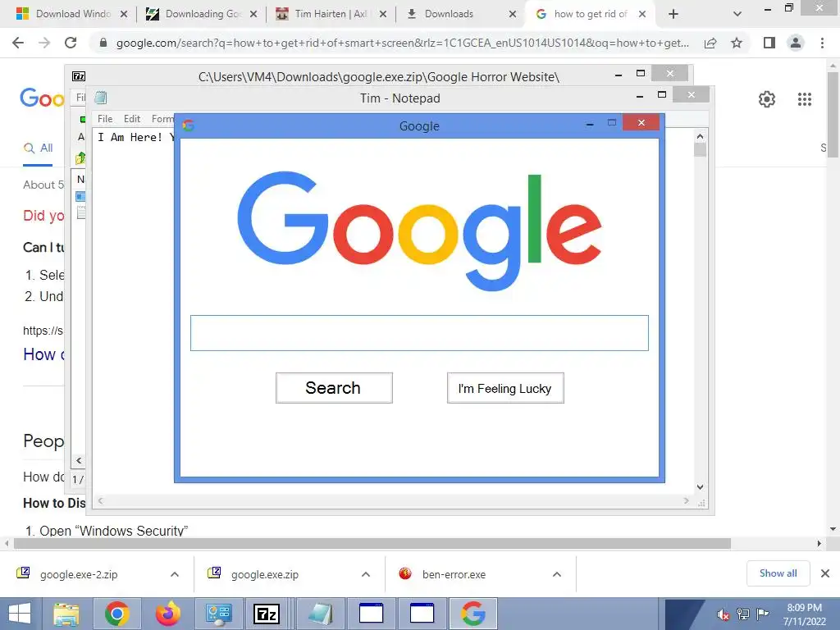Reload the current Chrome page

point(71,43)
